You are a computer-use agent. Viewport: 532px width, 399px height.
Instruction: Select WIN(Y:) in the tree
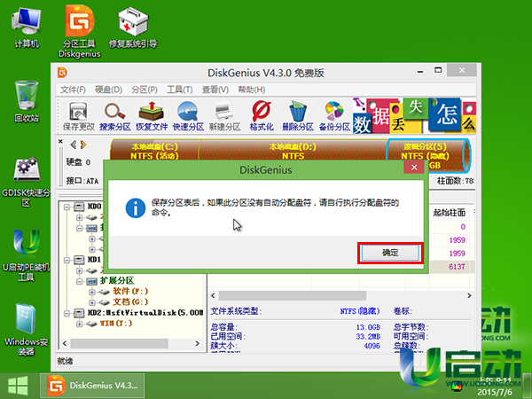coord(116,324)
